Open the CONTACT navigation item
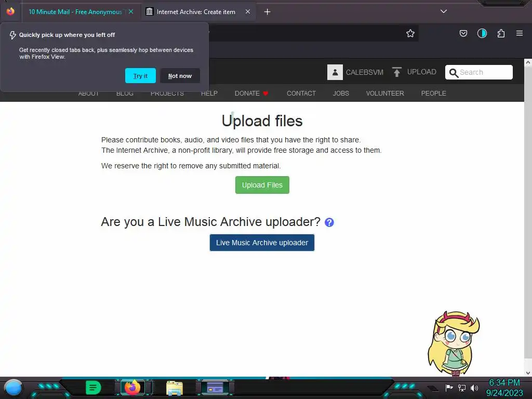 point(301,94)
